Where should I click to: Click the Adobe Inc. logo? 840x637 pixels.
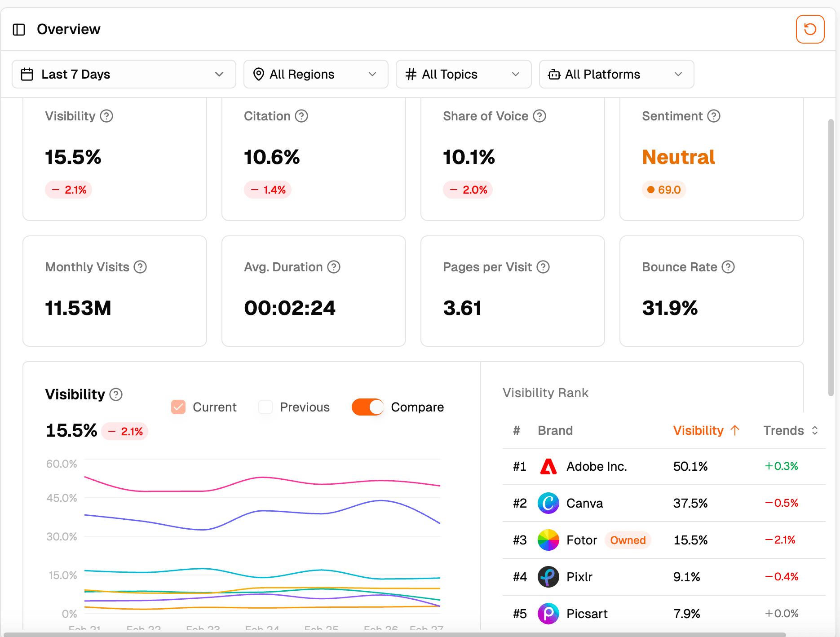pos(548,466)
